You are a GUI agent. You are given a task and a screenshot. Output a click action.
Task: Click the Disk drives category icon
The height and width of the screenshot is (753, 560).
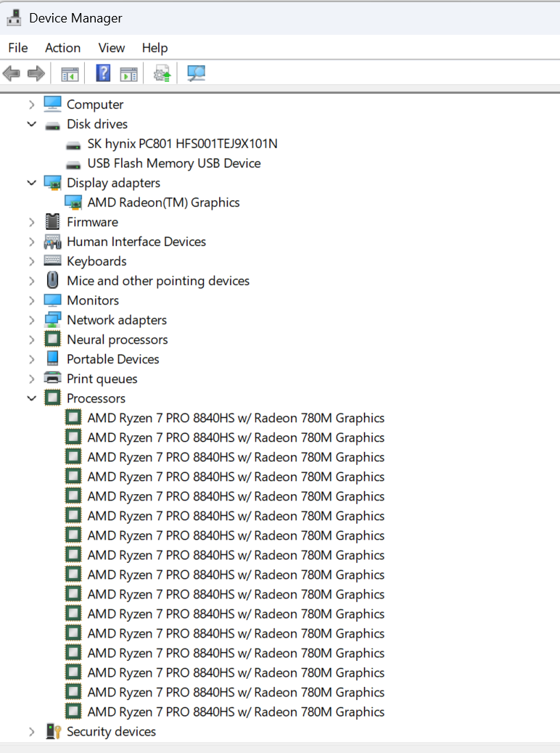(52, 126)
